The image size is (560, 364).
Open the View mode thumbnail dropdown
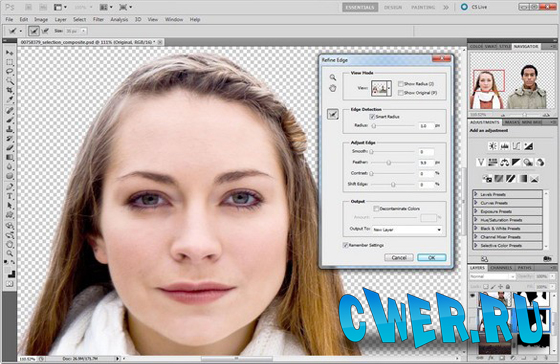point(381,88)
